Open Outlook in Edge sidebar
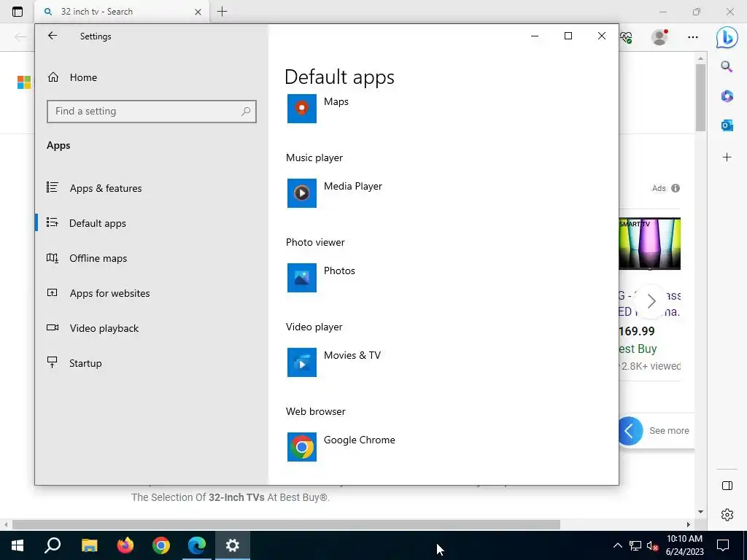Viewport: 747px width, 560px height. pyautogui.click(x=727, y=125)
